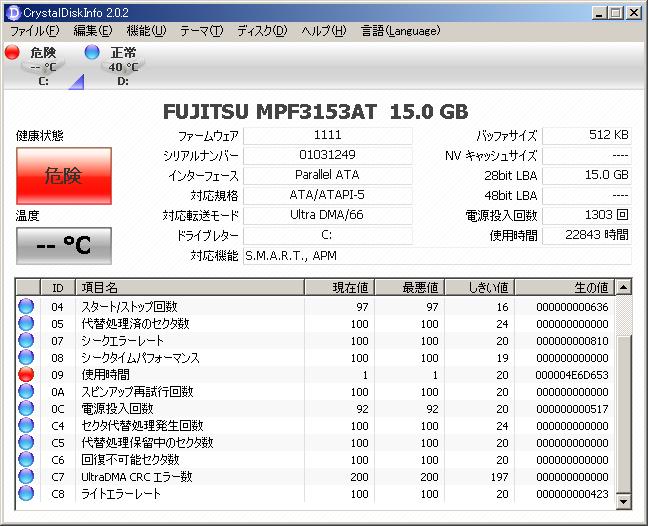Viewport: 648px width, 526px height.
Task: Click the 28bit LBA field 15.0 GB
Action: point(587,175)
